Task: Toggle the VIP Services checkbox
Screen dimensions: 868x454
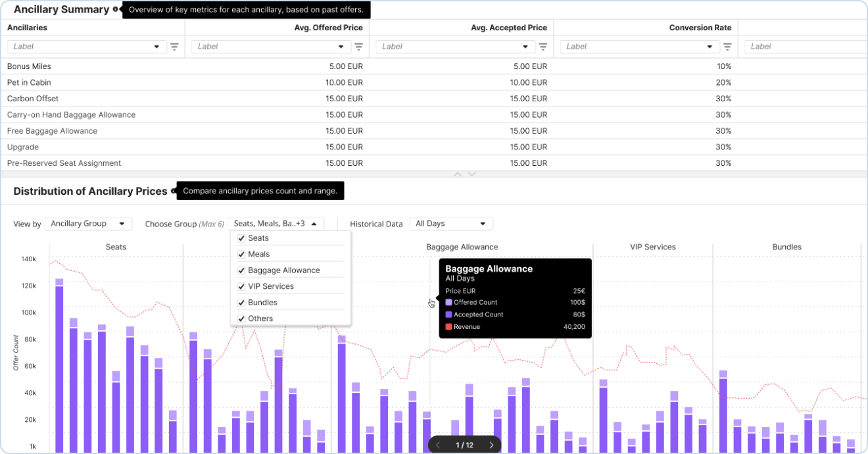Action: tap(241, 287)
